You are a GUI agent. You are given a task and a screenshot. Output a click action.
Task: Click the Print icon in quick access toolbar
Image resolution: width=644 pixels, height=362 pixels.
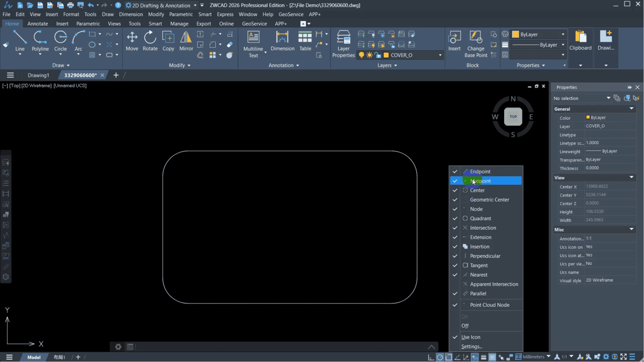point(70,5)
